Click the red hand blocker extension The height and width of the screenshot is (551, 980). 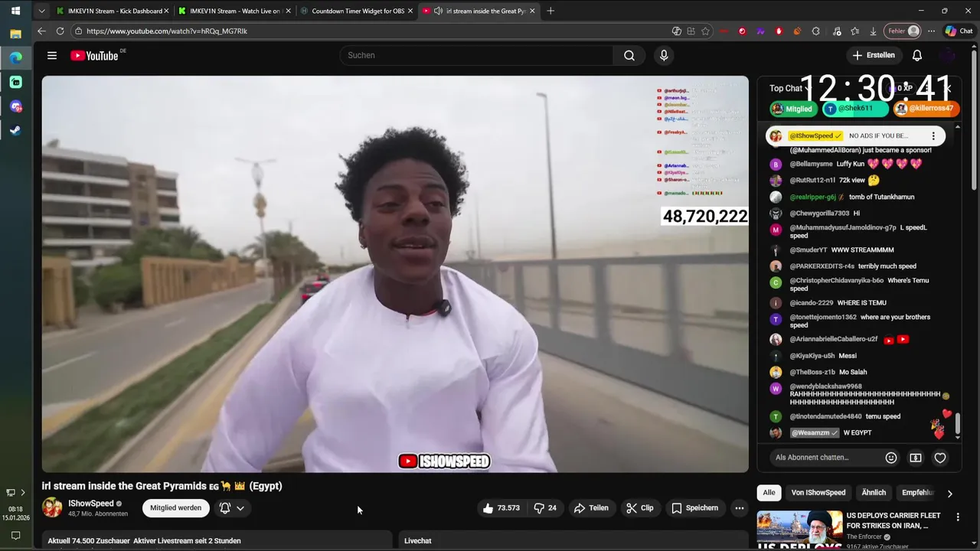point(779,31)
